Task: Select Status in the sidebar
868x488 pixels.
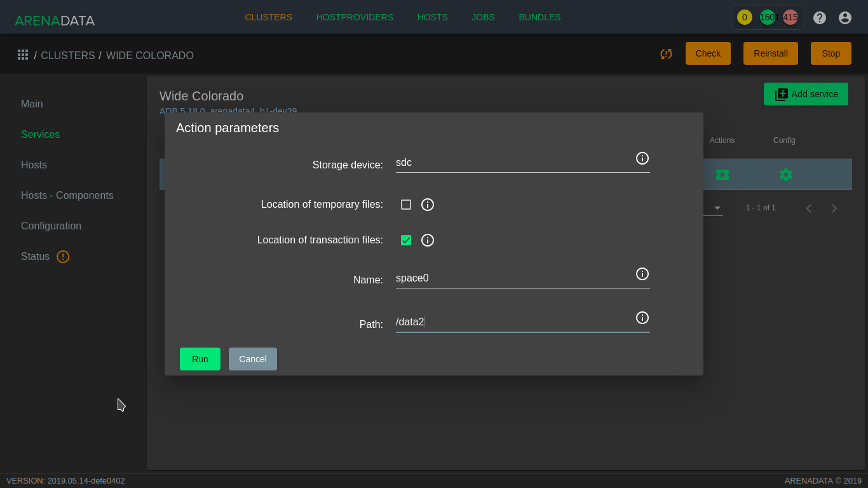Action: click(35, 257)
